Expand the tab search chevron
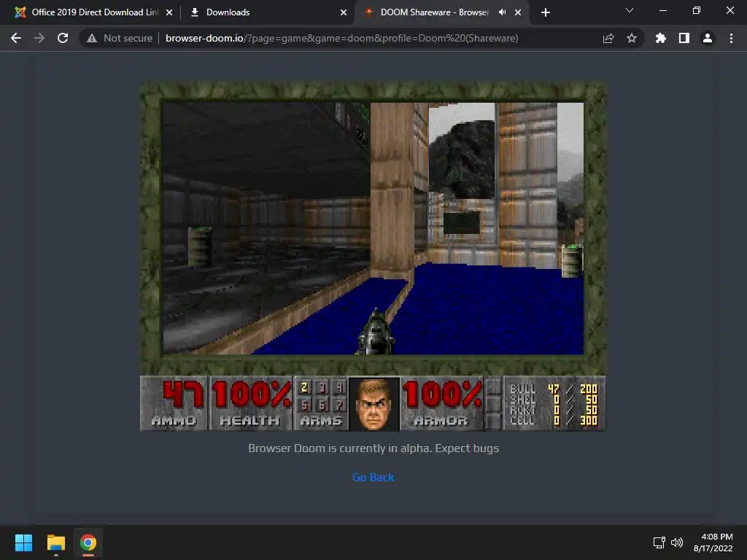Image resolution: width=747 pixels, height=560 pixels. point(630,10)
